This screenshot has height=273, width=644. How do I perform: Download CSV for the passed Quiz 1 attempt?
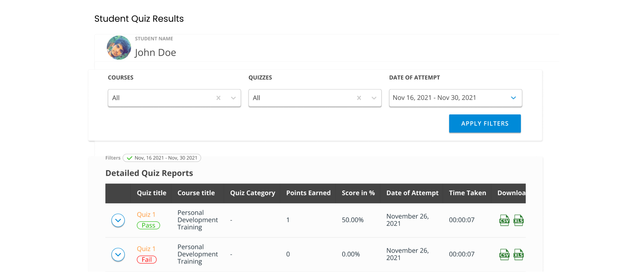tap(504, 220)
